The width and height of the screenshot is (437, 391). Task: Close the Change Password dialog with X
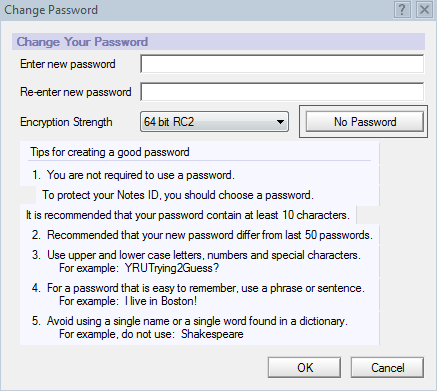[424, 10]
